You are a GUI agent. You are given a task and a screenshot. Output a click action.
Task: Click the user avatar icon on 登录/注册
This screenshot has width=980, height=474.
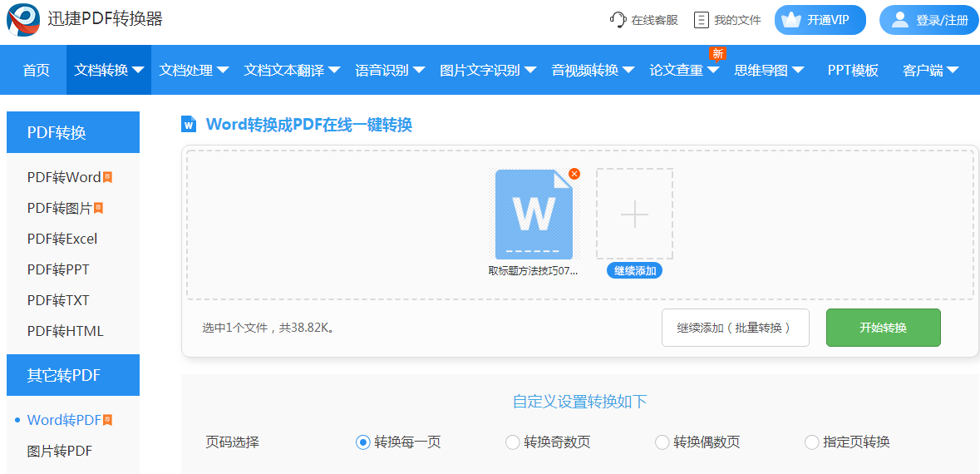[900, 19]
